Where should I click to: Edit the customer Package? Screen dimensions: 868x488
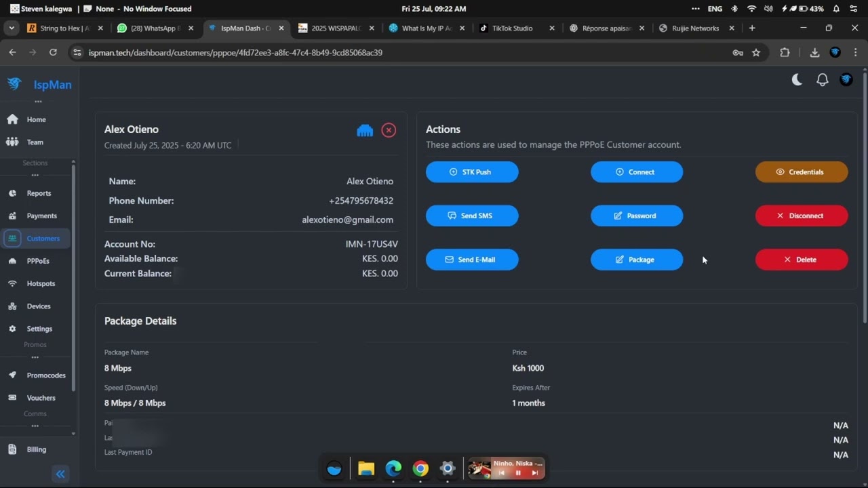[637, 260]
